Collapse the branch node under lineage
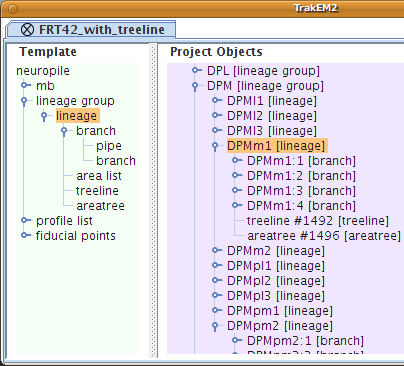 (64, 131)
